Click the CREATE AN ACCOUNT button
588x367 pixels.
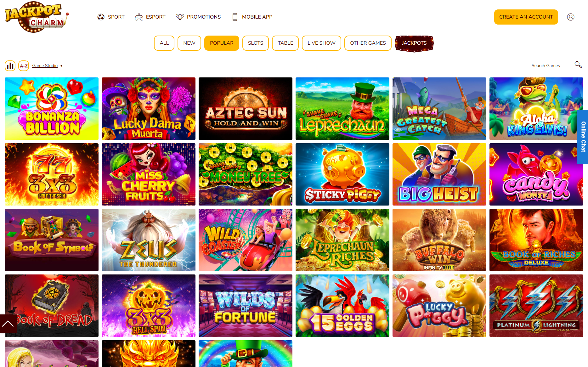[526, 17]
